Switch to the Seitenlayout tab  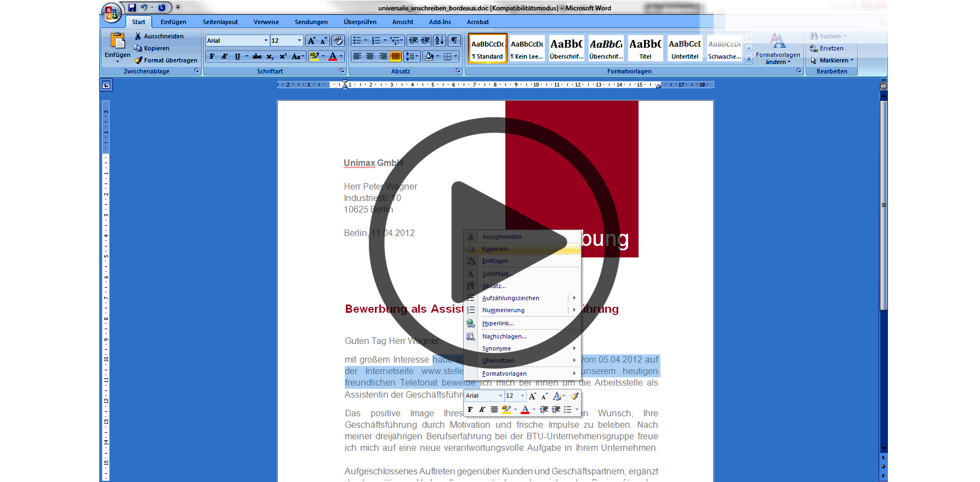click(x=220, y=22)
